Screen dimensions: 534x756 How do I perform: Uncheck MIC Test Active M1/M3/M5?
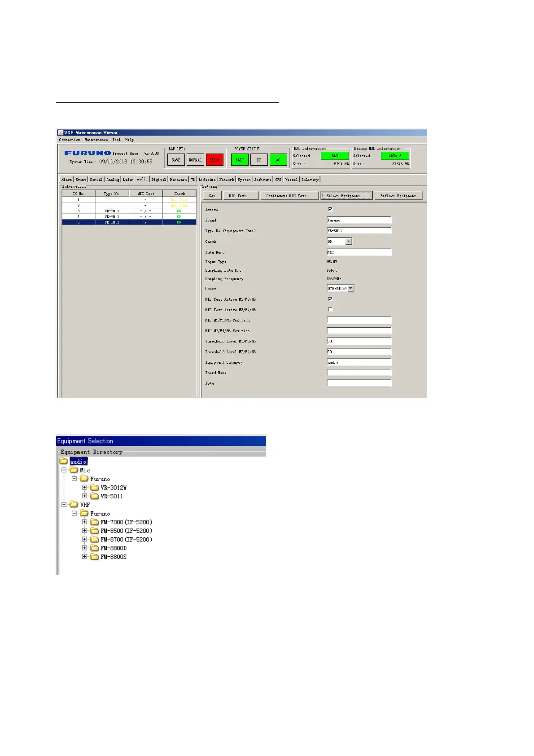coord(330,299)
